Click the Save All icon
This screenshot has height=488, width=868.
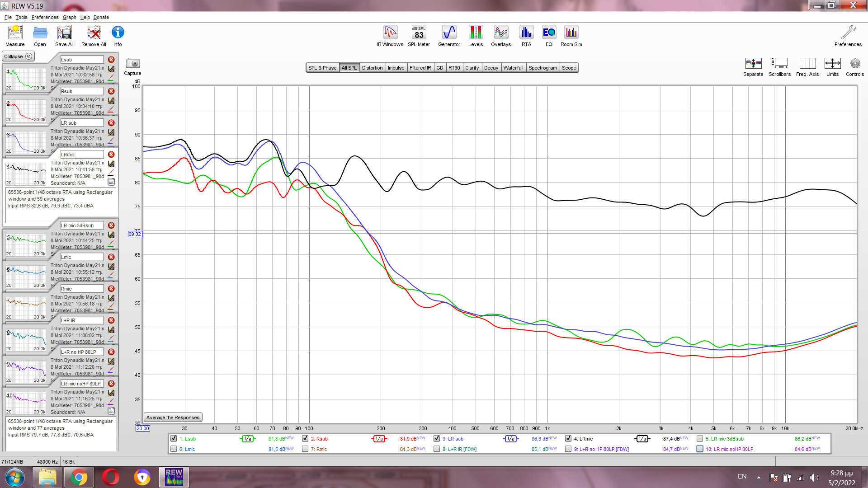64,36
